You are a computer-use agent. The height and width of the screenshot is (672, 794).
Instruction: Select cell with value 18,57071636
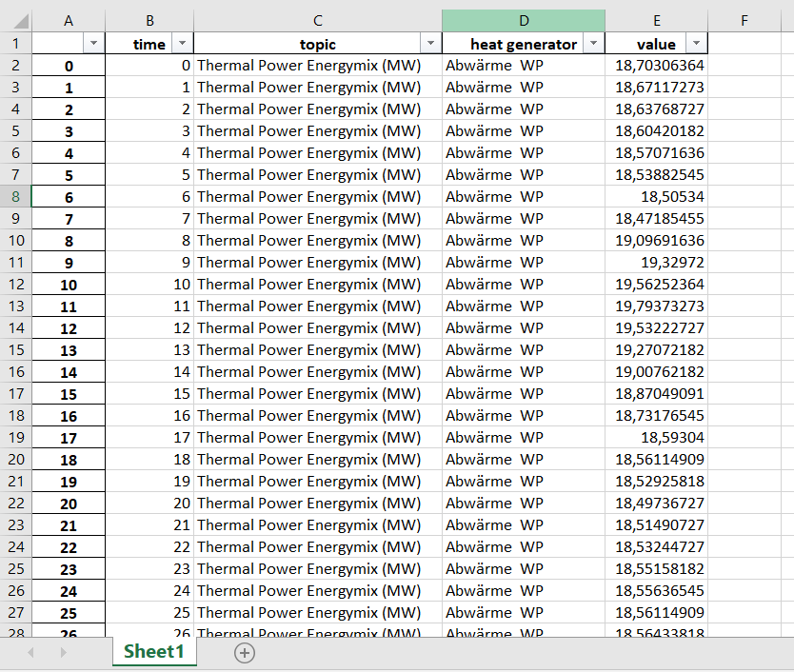point(656,153)
